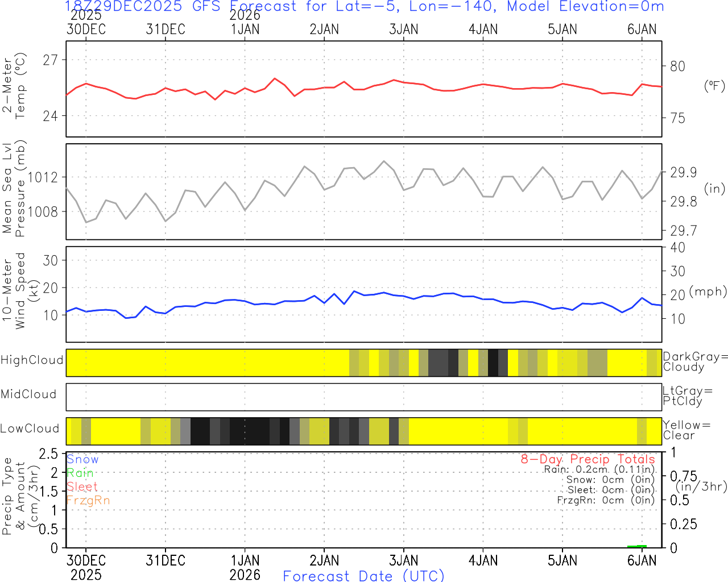Click the 8-Day Precip Totals heading

click(588, 459)
